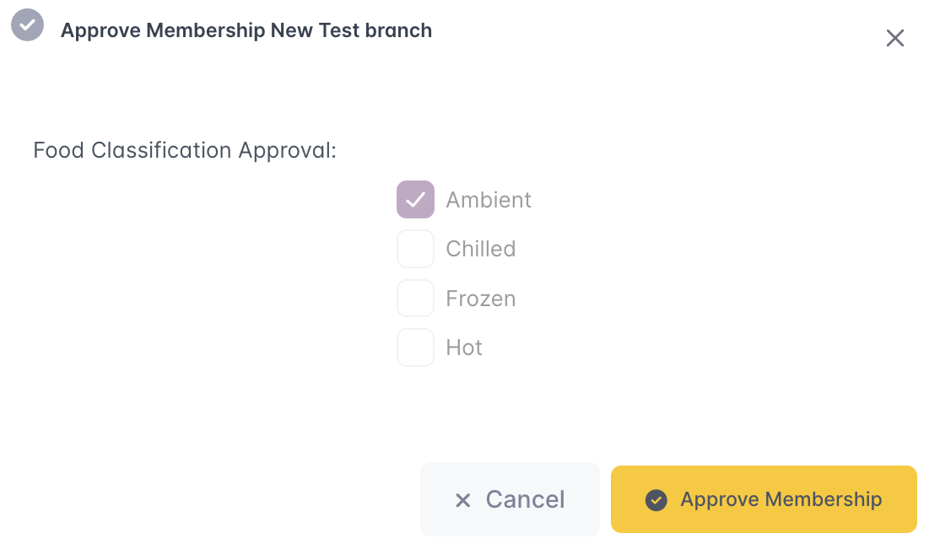Click the Approve Membership text in yellow button
This screenshot has height=560, width=940.
[x=781, y=499]
